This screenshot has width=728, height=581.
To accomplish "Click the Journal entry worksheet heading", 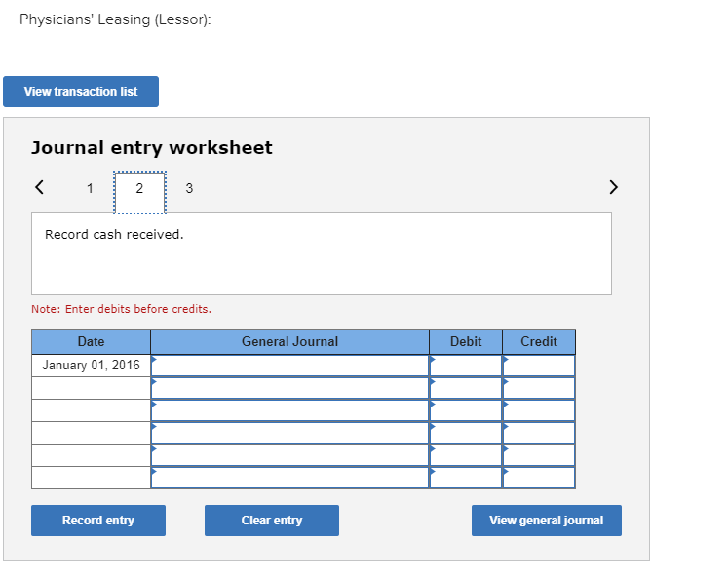I will click(x=152, y=148).
